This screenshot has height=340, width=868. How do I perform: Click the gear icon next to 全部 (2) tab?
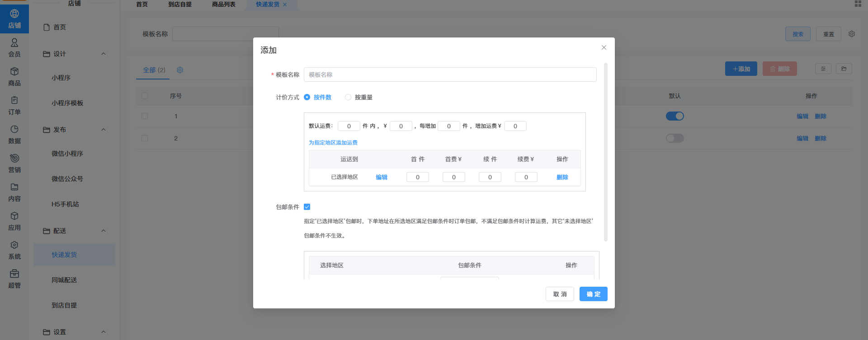tap(180, 70)
